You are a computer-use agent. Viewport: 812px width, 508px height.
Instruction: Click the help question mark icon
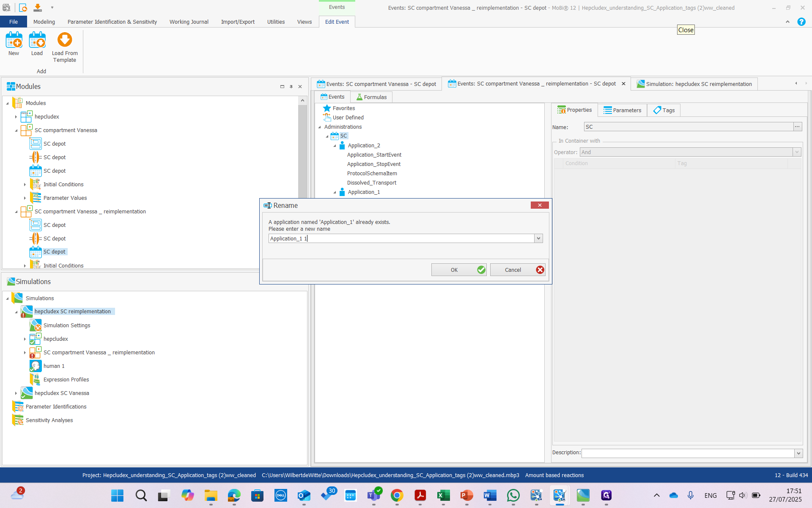pyautogui.click(x=801, y=22)
